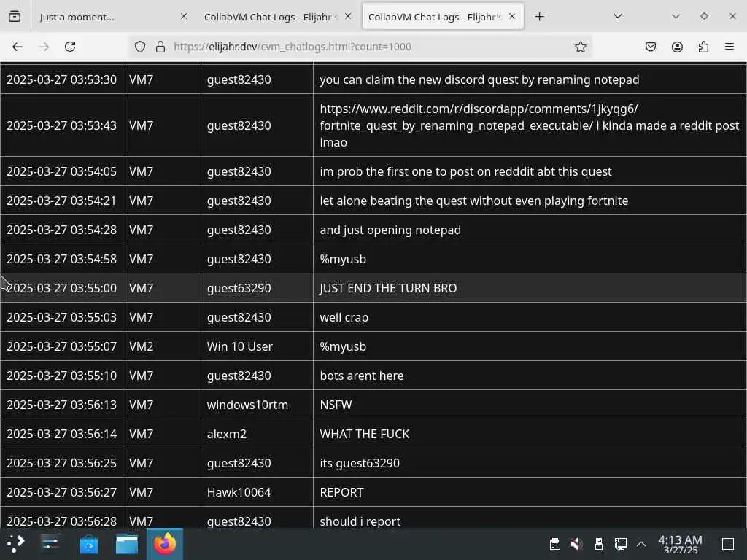The width and height of the screenshot is (747, 560).
Task: Open Firefox account menu
Action: click(x=677, y=47)
